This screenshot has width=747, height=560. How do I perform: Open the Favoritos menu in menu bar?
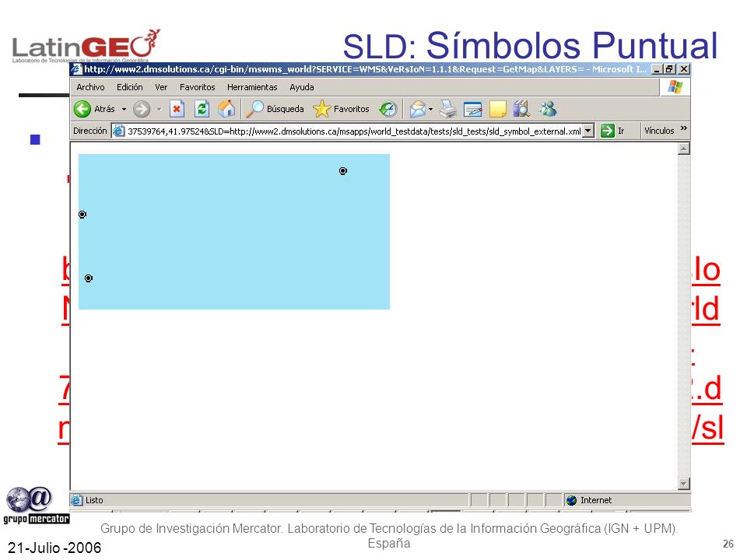(x=197, y=87)
